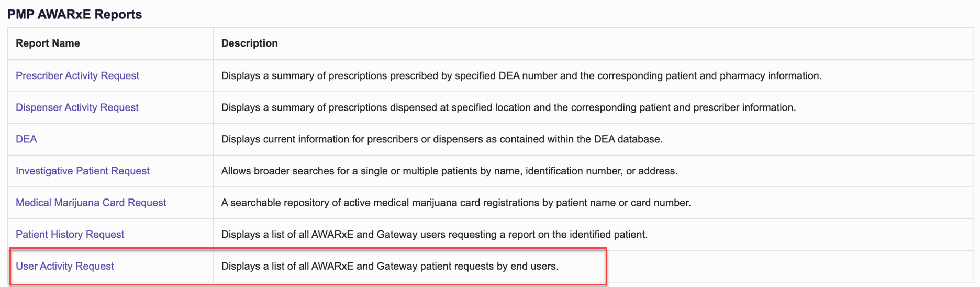Click the Description column header

click(249, 43)
